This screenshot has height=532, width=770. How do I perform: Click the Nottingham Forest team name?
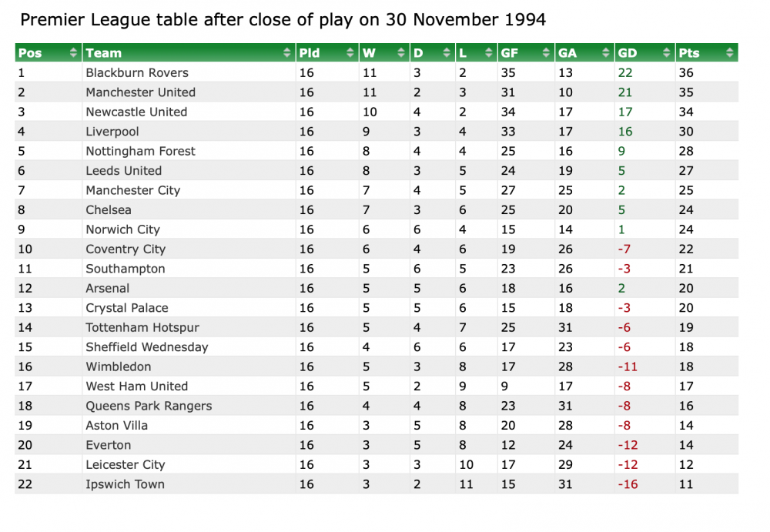tap(141, 152)
